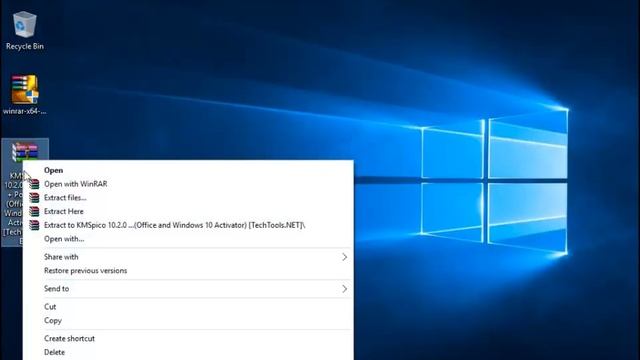Select Send to menu entry
Screen dimensions: 640x360
(188, 289)
